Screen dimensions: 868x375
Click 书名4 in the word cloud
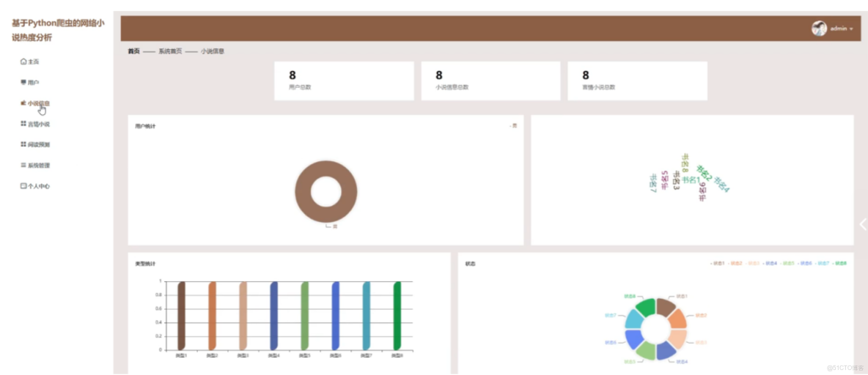tap(722, 185)
